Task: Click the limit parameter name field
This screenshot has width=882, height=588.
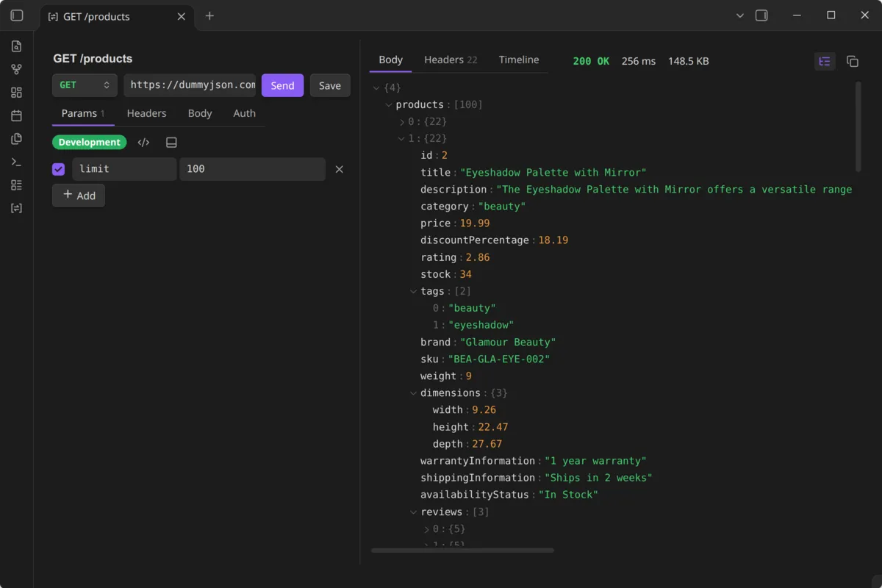Action: tap(124, 169)
